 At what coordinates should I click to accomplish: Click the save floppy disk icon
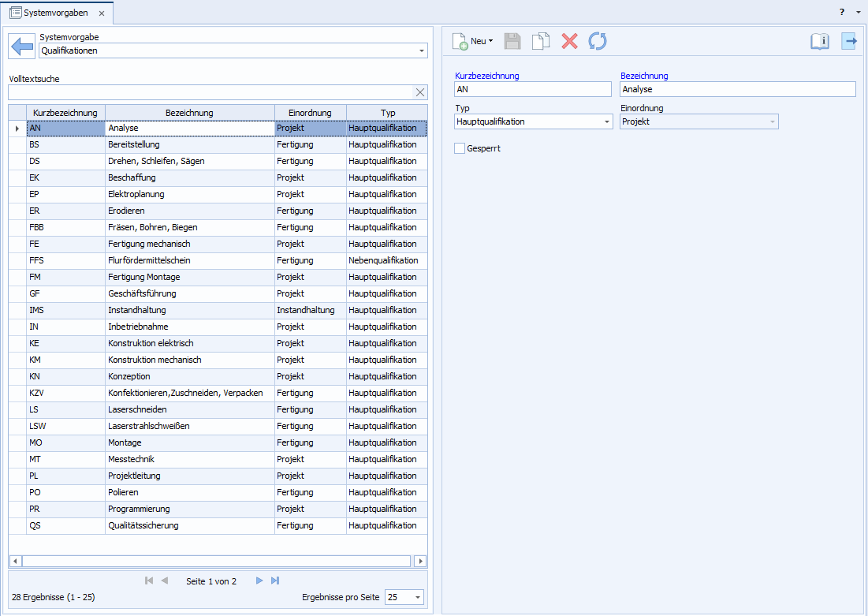click(x=512, y=42)
